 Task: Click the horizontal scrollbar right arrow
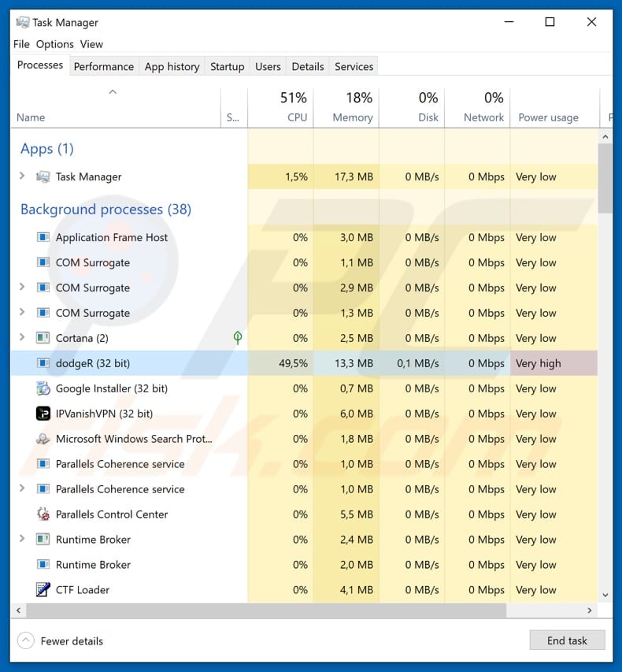coord(590,610)
